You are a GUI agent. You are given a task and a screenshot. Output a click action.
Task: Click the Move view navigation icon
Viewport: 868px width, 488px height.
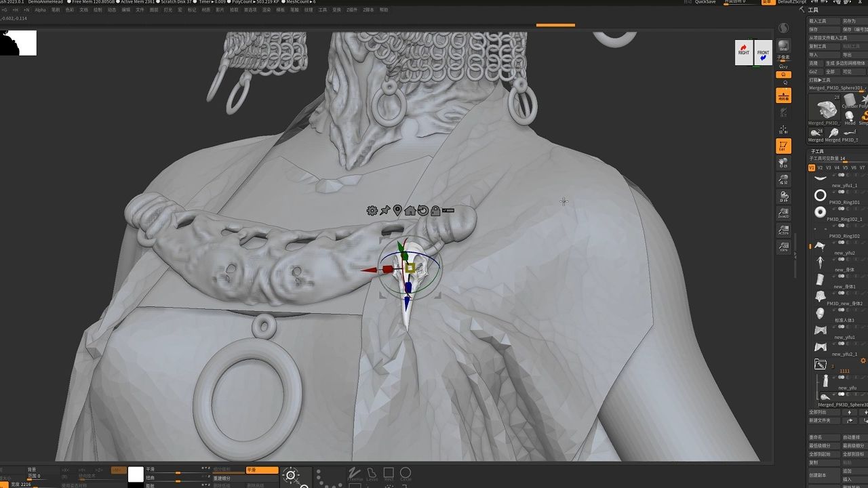[x=783, y=163]
